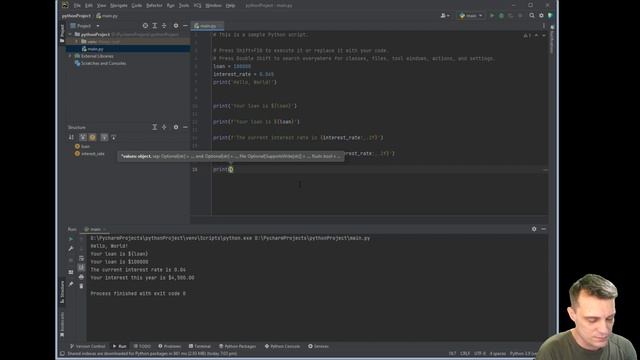This screenshot has height=360, width=640.
Task: Open the Navigate menu
Action: [118, 5]
